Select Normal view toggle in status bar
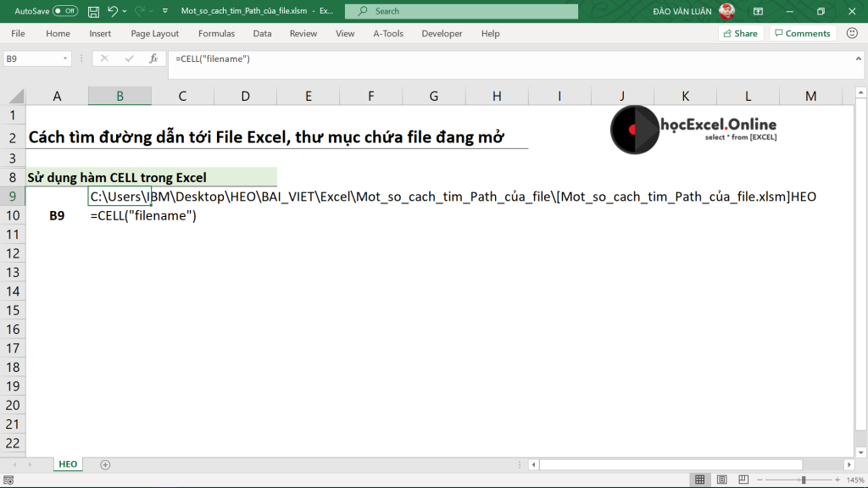The image size is (868, 488). pyautogui.click(x=699, y=479)
